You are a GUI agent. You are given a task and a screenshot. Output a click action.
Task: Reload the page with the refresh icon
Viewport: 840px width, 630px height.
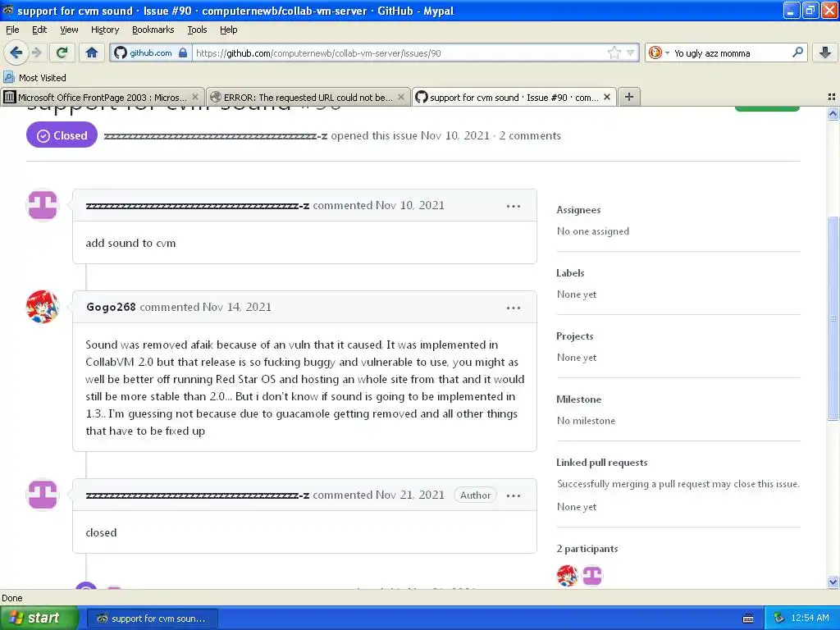pos(62,52)
